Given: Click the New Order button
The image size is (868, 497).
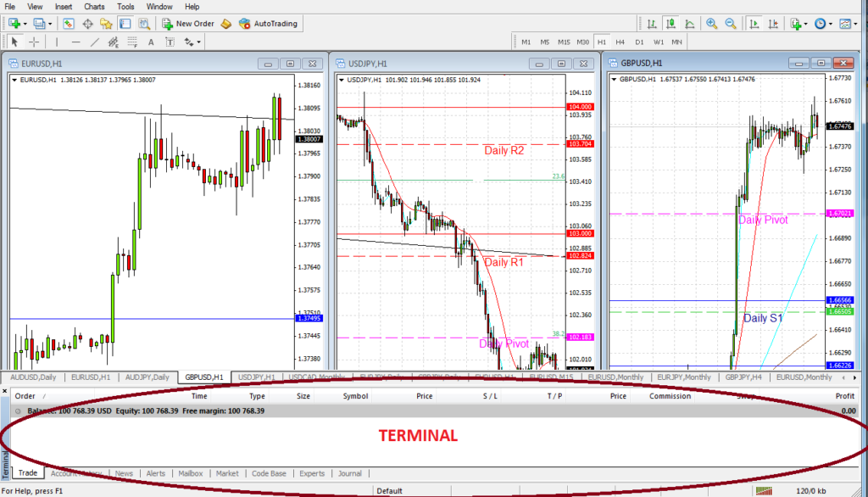Looking at the screenshot, I should click(x=188, y=23).
